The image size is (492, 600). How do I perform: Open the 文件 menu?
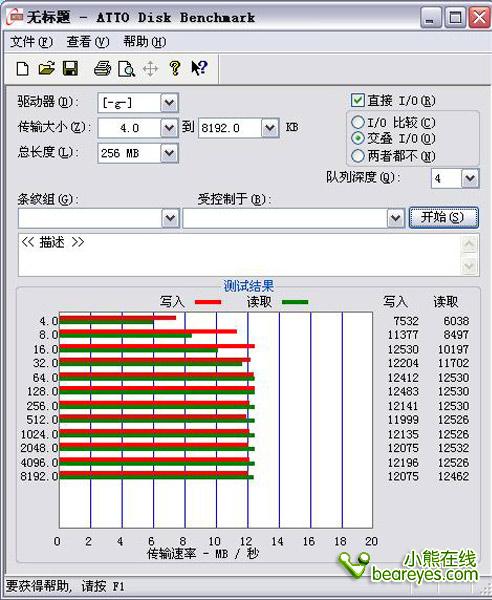click(31, 42)
